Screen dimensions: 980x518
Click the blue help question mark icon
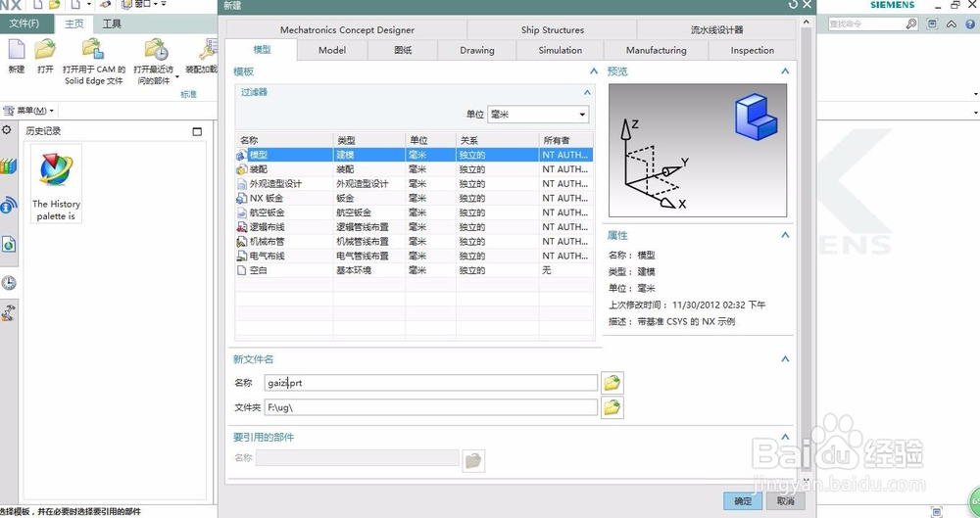point(970,24)
